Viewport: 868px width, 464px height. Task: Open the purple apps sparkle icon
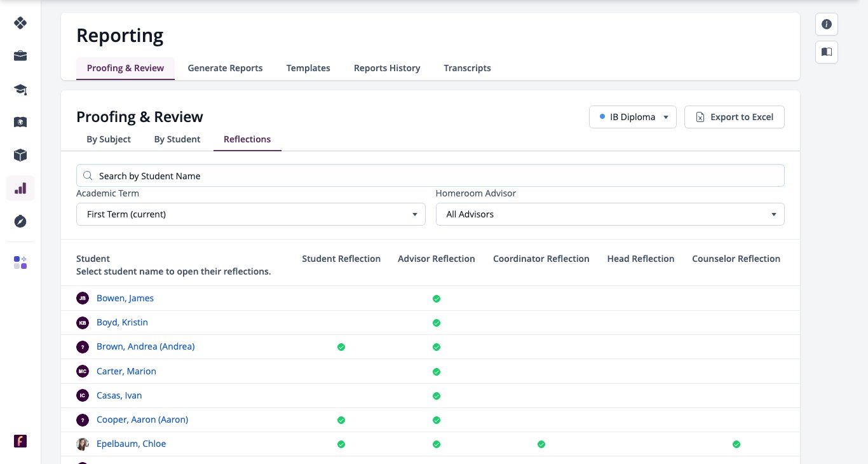(20, 263)
